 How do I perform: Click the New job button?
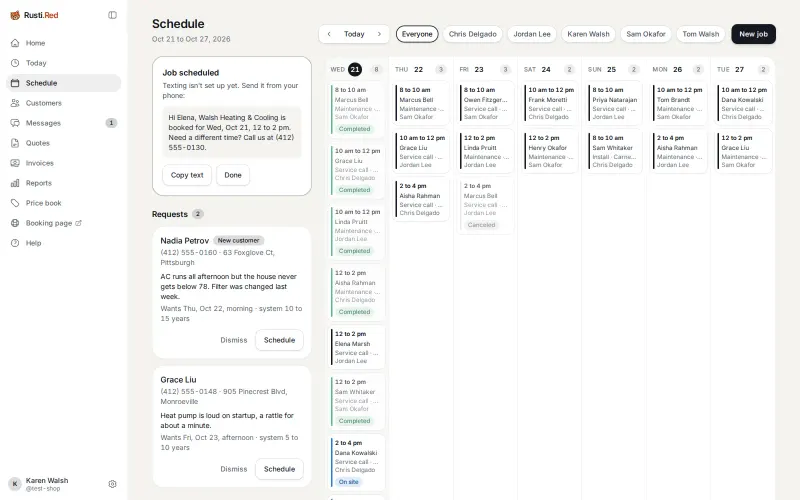tap(753, 34)
